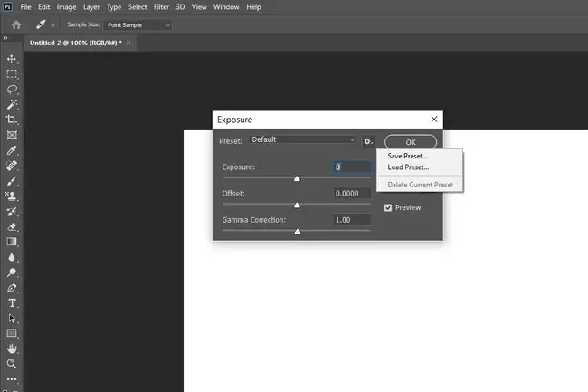This screenshot has height=392, width=588.
Task: Select the Rectangular Marquee tool
Action: [x=12, y=74]
